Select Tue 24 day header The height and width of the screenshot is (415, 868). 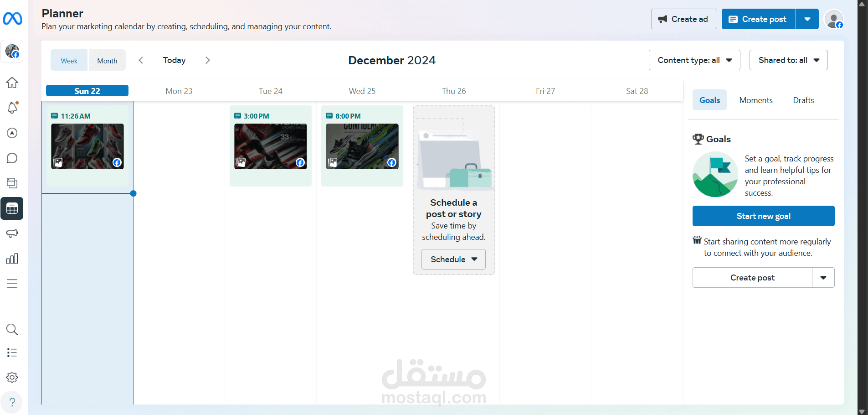[271, 91]
